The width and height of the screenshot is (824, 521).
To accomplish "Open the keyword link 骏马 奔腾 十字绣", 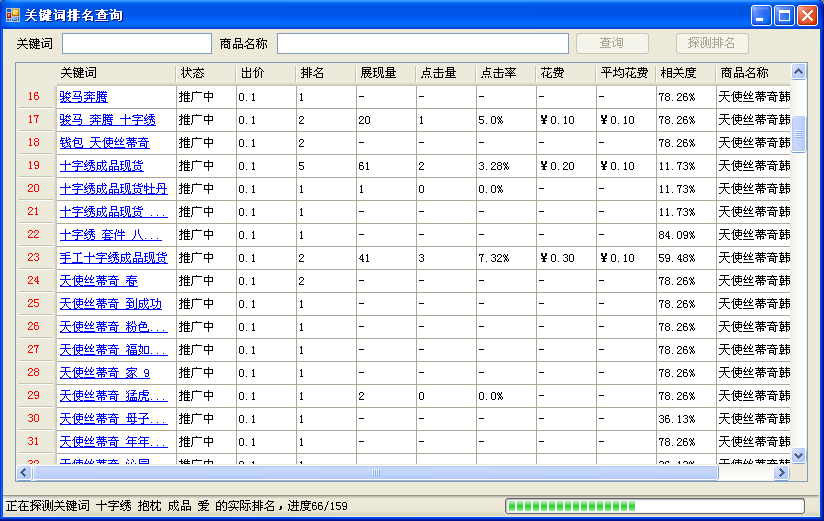I will [108, 120].
